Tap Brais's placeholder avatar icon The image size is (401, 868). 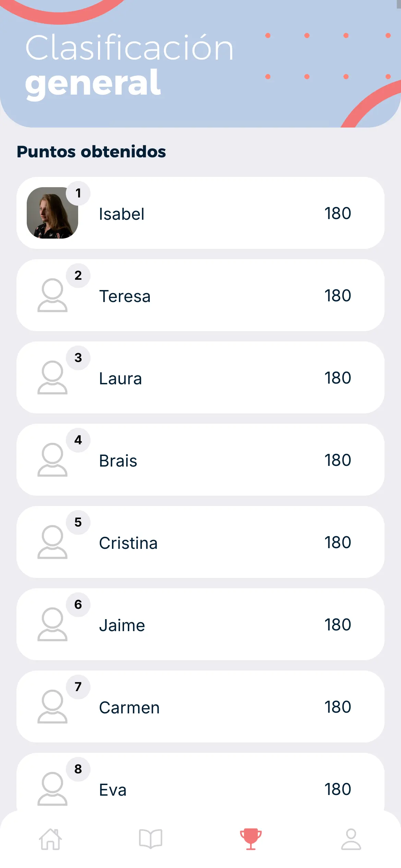[52, 460]
